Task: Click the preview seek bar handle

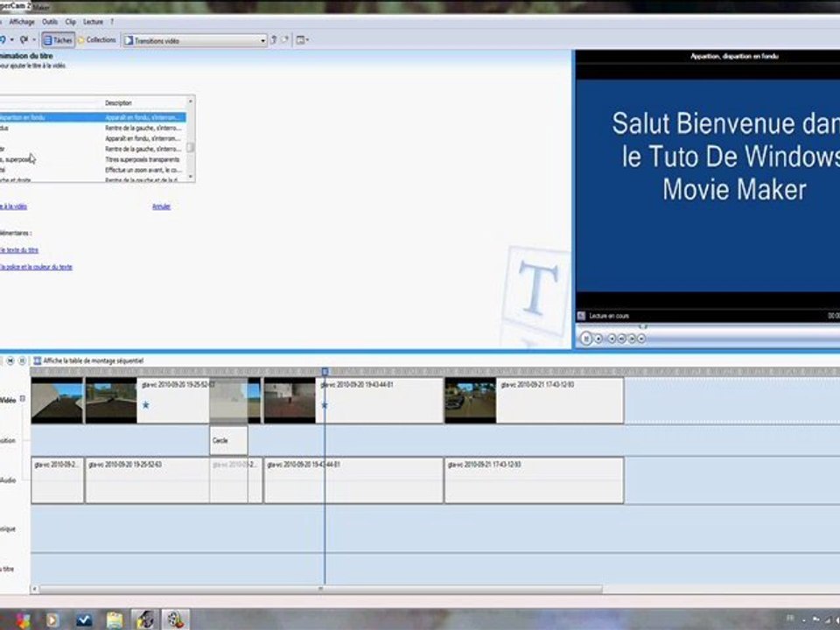Action: click(643, 326)
